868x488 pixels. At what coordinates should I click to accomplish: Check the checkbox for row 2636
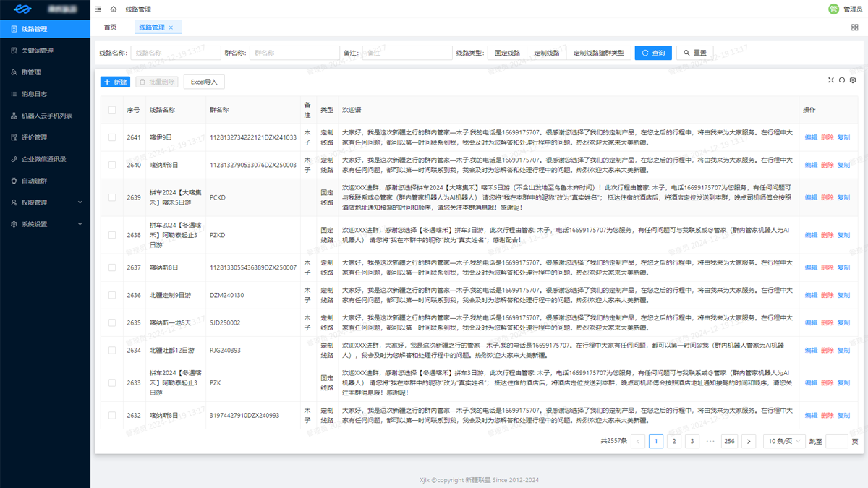click(x=111, y=295)
